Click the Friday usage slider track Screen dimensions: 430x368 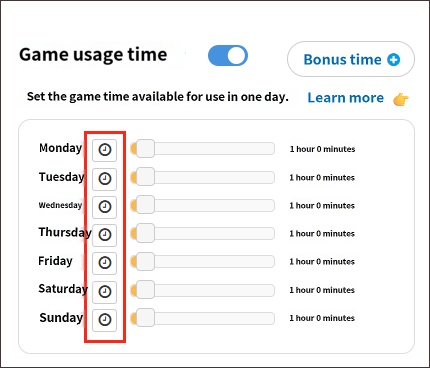(203, 261)
